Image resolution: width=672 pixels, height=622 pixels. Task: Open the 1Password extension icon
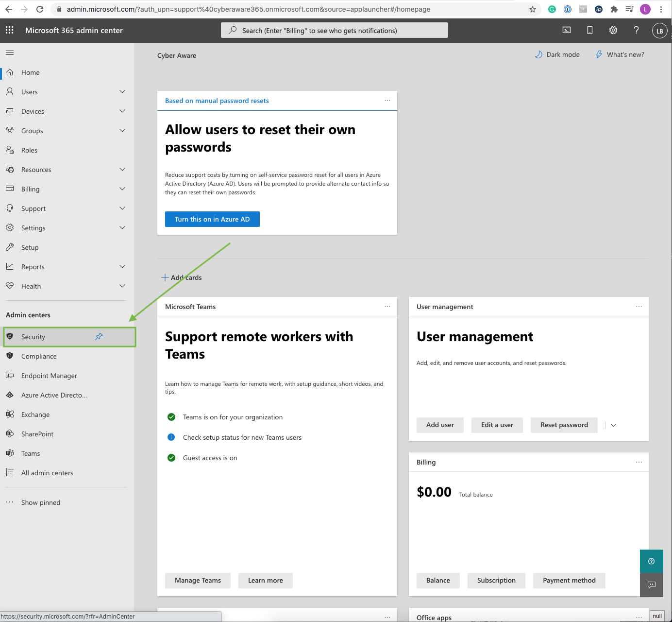coord(568,9)
